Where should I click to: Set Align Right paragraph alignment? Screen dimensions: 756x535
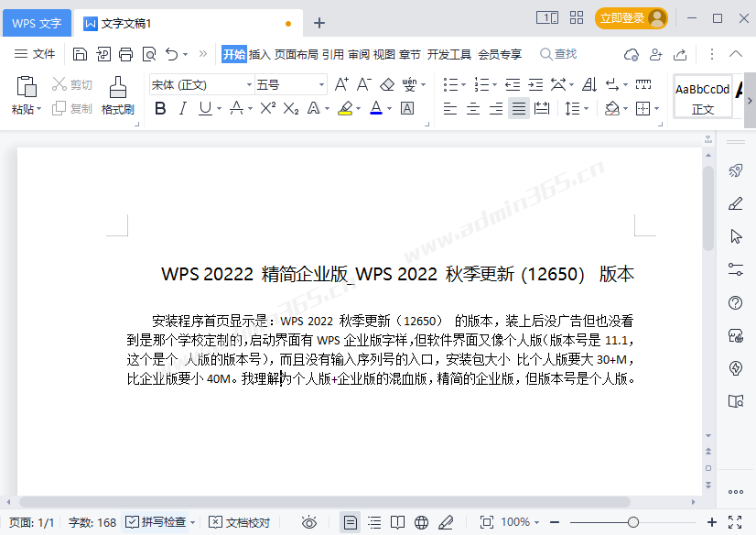(496, 108)
